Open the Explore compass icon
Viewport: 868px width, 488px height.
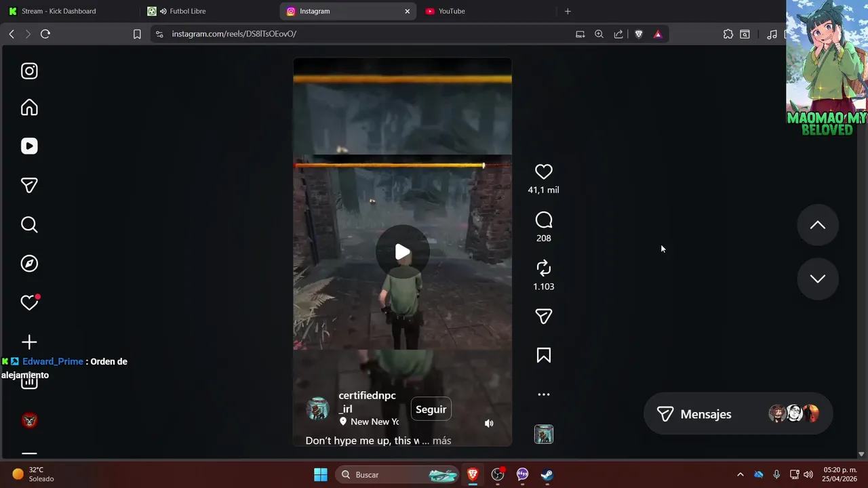coord(29,264)
